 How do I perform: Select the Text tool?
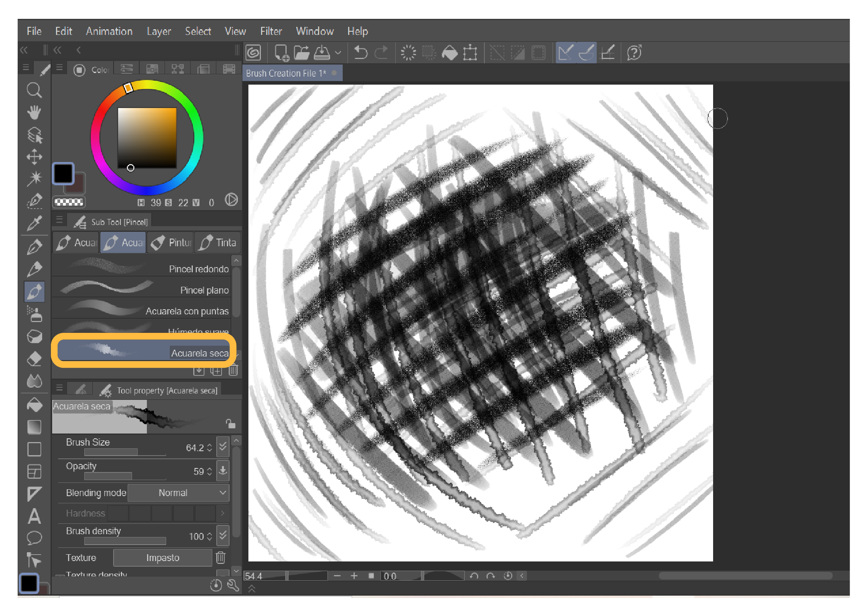pos(34,516)
